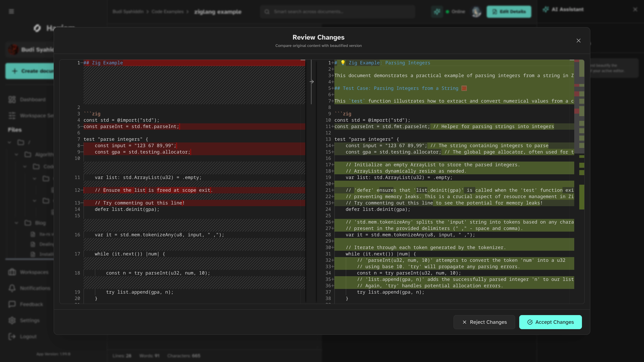Click the Notifications bell icon
This screenshot has width=644, height=362.
tap(12, 288)
